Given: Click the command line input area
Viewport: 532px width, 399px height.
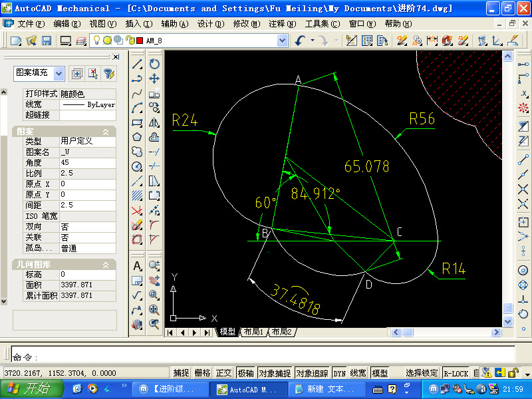Looking at the screenshot, I should pyautogui.click(x=263, y=354).
